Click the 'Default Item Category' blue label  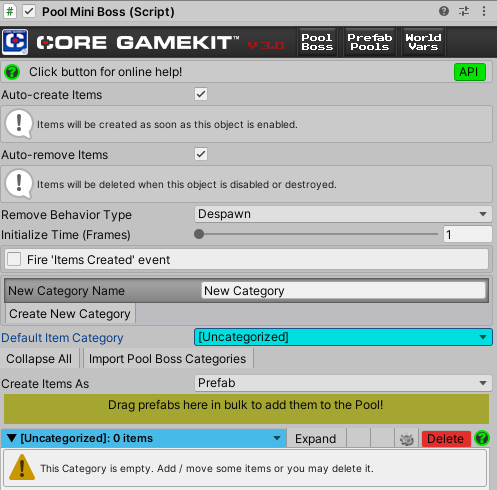62,338
